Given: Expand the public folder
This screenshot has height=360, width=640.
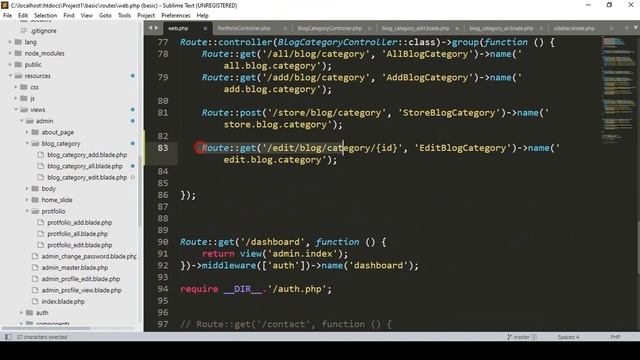Looking at the screenshot, I should pos(10,64).
